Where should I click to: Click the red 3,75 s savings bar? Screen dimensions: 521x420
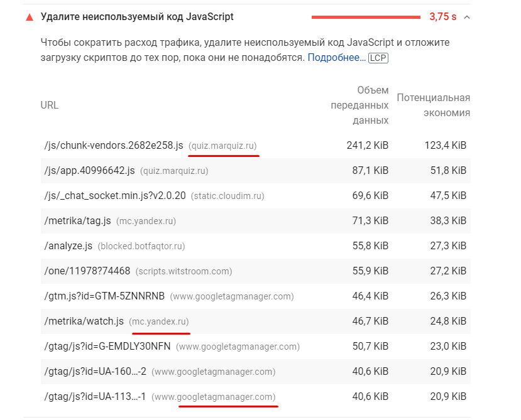[x=366, y=18]
